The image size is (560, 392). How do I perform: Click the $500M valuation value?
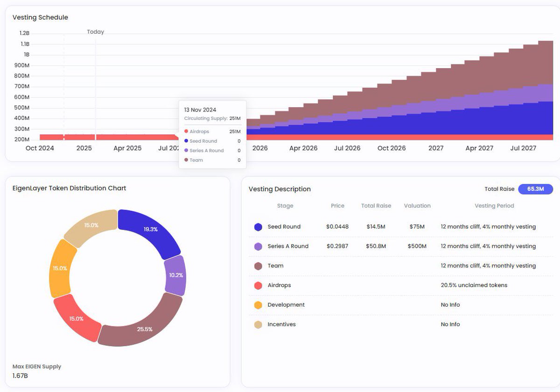(x=417, y=246)
